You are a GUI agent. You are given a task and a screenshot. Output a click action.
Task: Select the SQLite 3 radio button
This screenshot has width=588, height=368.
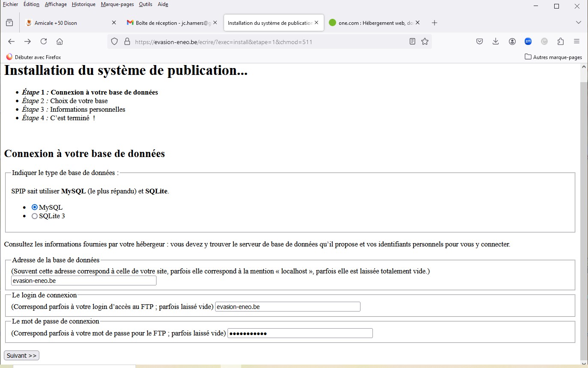pos(35,216)
